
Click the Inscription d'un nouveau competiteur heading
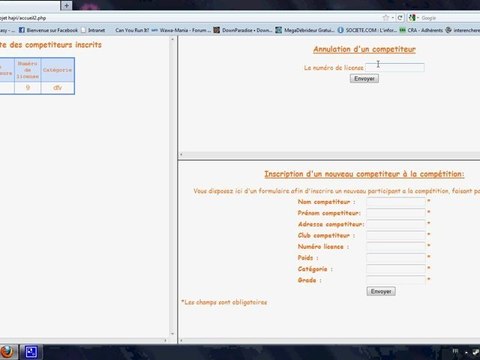[364, 174]
